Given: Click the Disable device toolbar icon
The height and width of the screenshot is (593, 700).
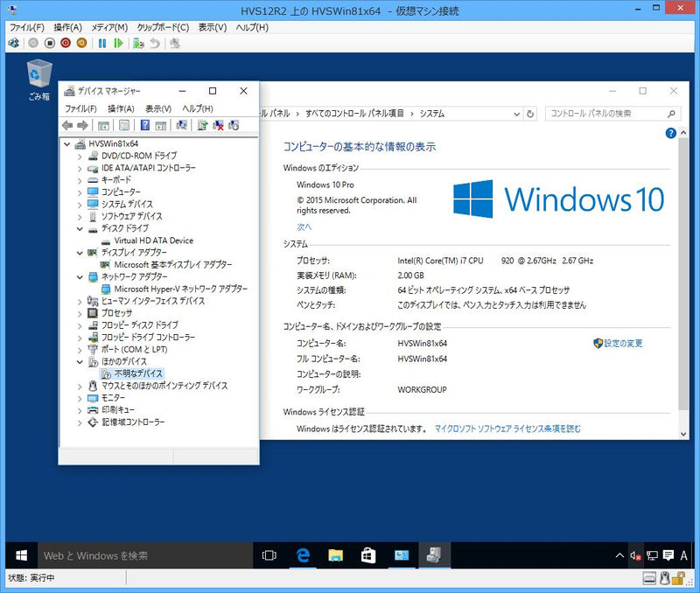Looking at the screenshot, I should tap(234, 125).
